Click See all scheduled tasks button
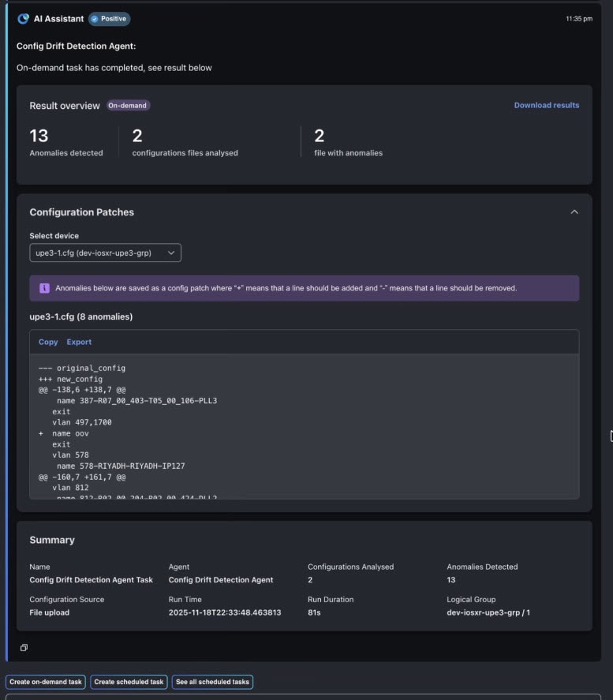This screenshot has width=613, height=700. click(212, 682)
